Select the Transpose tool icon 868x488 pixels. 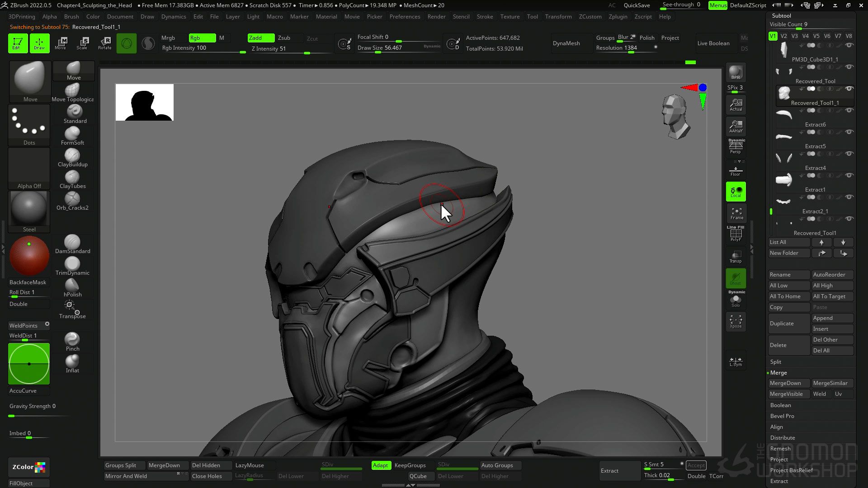[72, 308]
